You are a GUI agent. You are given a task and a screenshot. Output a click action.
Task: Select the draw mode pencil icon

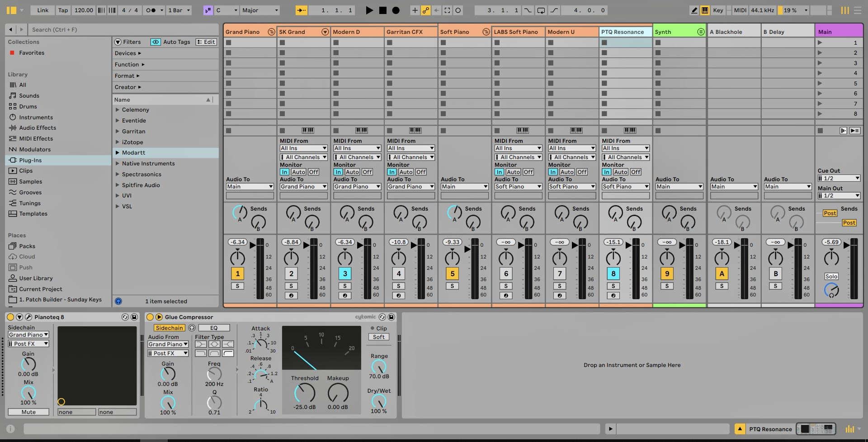[x=695, y=10]
